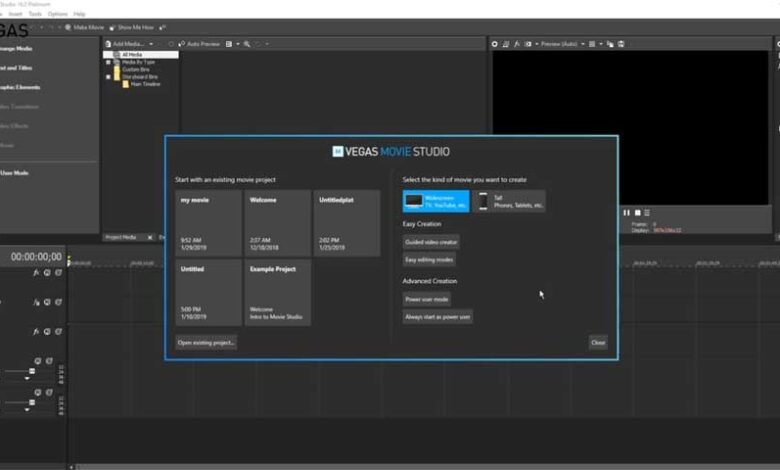This screenshot has height=470, width=780.
Task: Expand the Media By Type tree node
Action: click(108, 62)
